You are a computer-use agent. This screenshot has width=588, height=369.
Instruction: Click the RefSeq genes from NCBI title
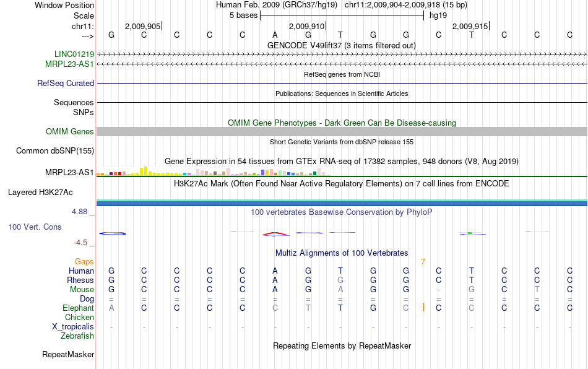tap(342, 74)
